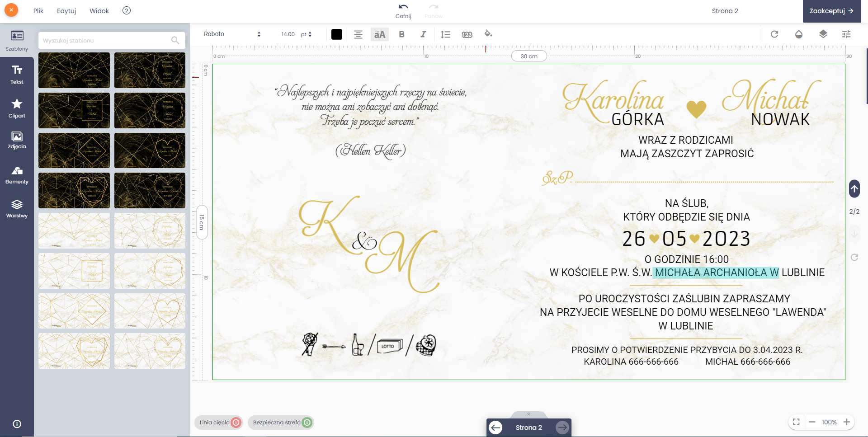Expand the page panel chevron above Strona 2
This screenshot has height=437, width=868.
click(528, 414)
